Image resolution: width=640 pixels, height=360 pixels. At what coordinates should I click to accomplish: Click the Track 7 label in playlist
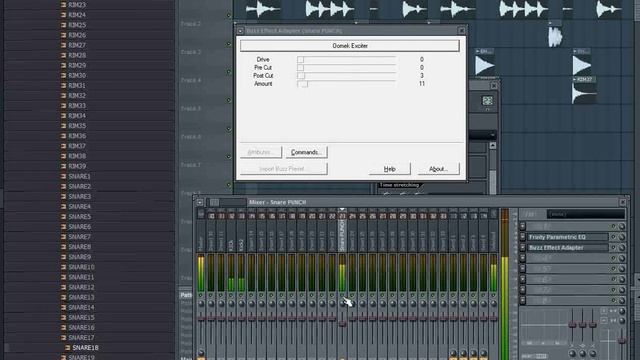(191, 165)
